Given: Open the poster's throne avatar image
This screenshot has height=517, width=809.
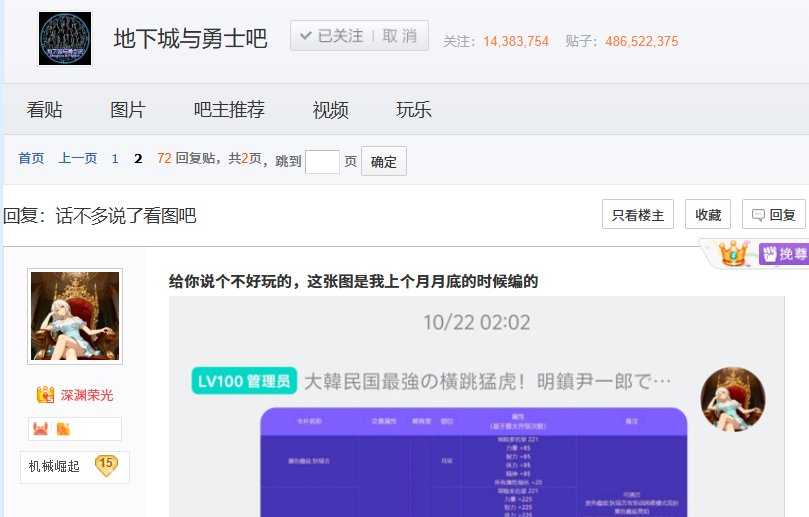Looking at the screenshot, I should click(75, 316).
